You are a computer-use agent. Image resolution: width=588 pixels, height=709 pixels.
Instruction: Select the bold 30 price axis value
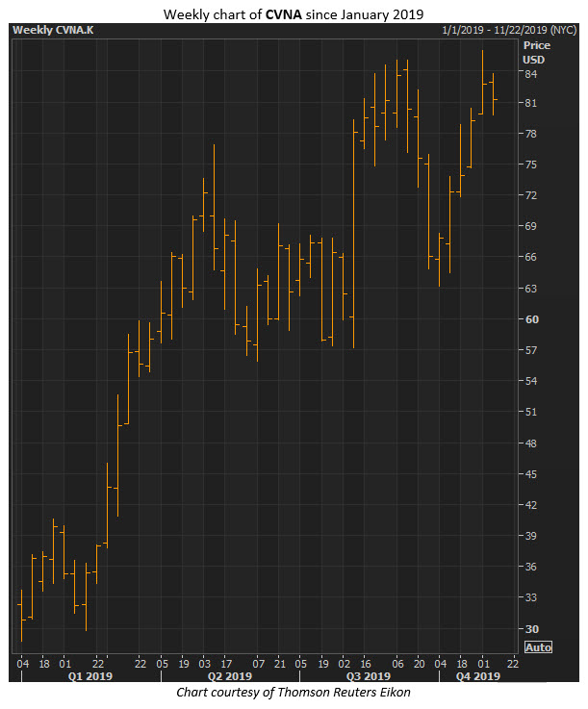point(531,629)
